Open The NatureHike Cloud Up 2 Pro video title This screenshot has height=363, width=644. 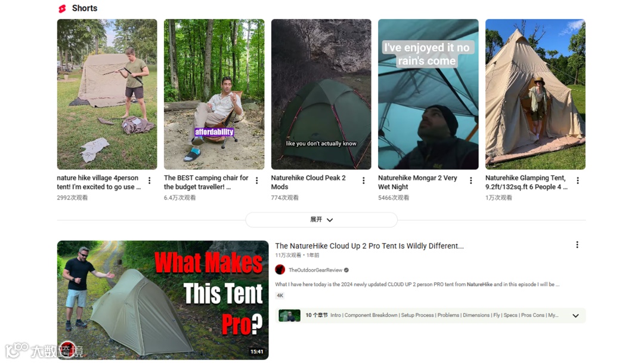click(x=369, y=246)
